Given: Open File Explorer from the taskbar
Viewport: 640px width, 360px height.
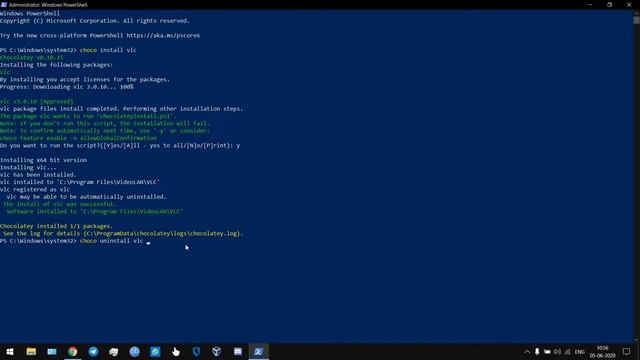Looking at the screenshot, I should (31, 351).
